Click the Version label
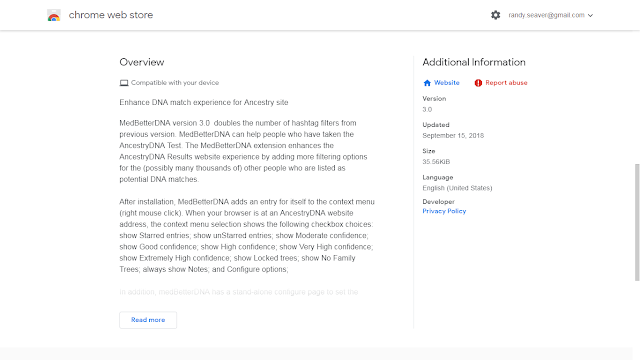Viewport: 640px width, 360px height. (434, 99)
